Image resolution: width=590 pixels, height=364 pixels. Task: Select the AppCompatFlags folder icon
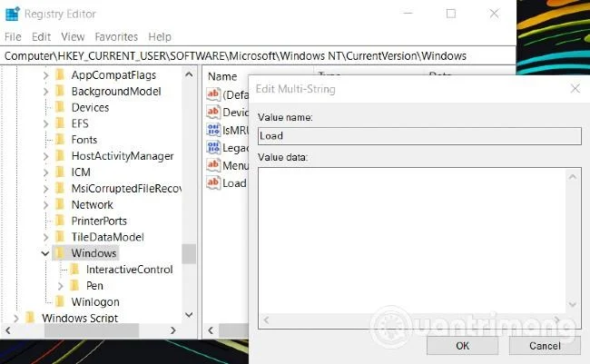tap(60, 75)
